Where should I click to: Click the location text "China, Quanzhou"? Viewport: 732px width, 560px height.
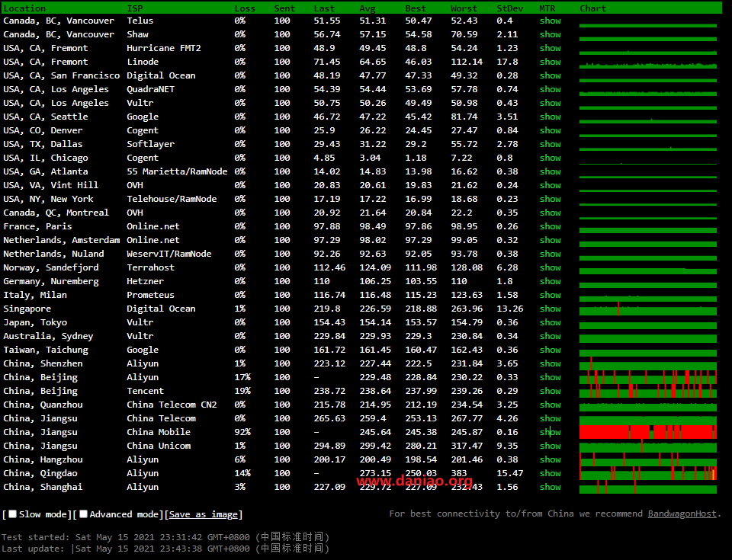(43, 405)
